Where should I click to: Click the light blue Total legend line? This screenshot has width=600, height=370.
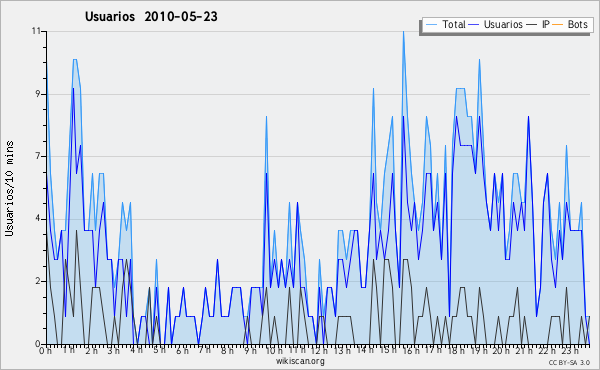point(431,25)
